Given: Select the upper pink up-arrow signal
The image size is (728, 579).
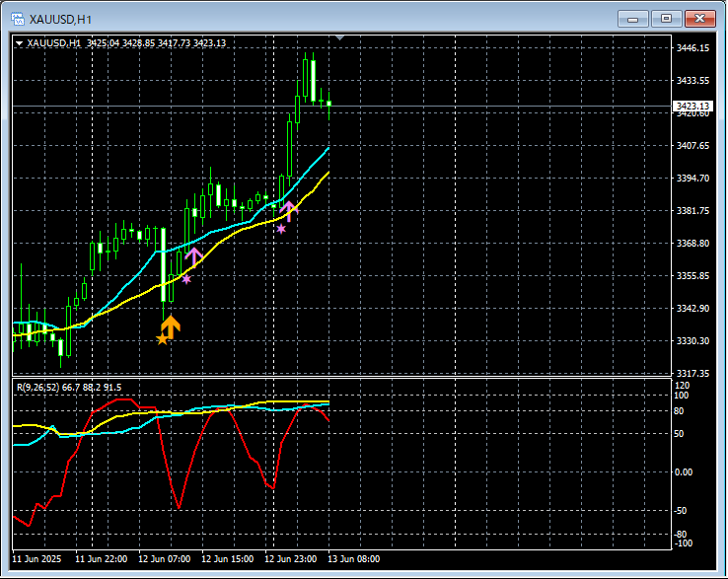Looking at the screenshot, I should [289, 211].
